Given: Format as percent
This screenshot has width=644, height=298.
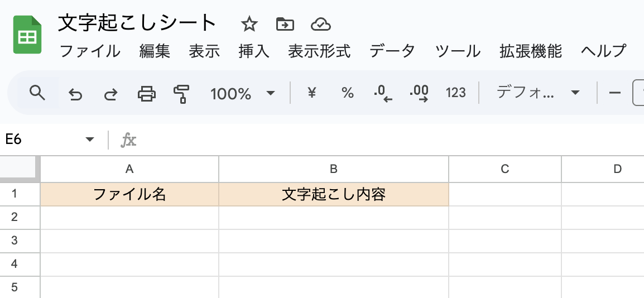Looking at the screenshot, I should [348, 93].
